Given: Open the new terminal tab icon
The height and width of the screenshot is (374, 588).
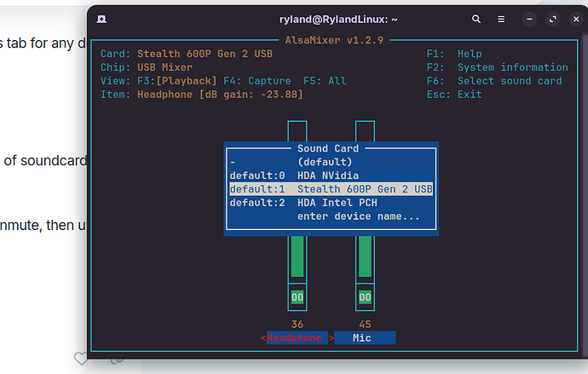Looking at the screenshot, I should pos(101,19).
